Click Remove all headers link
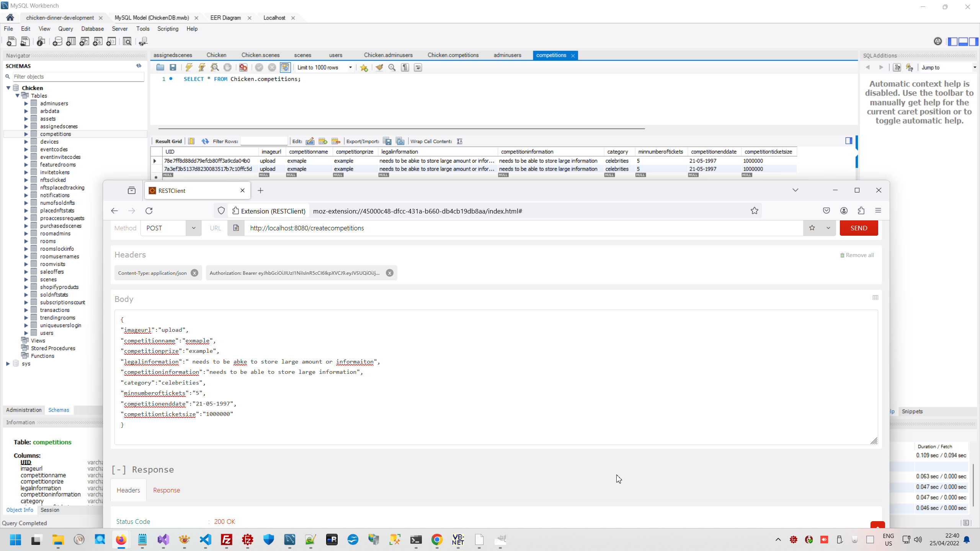The width and height of the screenshot is (980, 551). pos(857,255)
